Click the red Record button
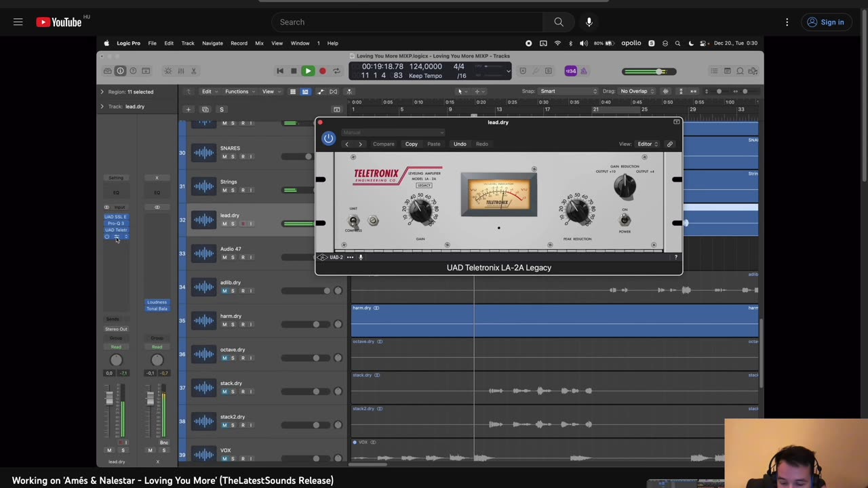This screenshot has height=488, width=868. [323, 70]
